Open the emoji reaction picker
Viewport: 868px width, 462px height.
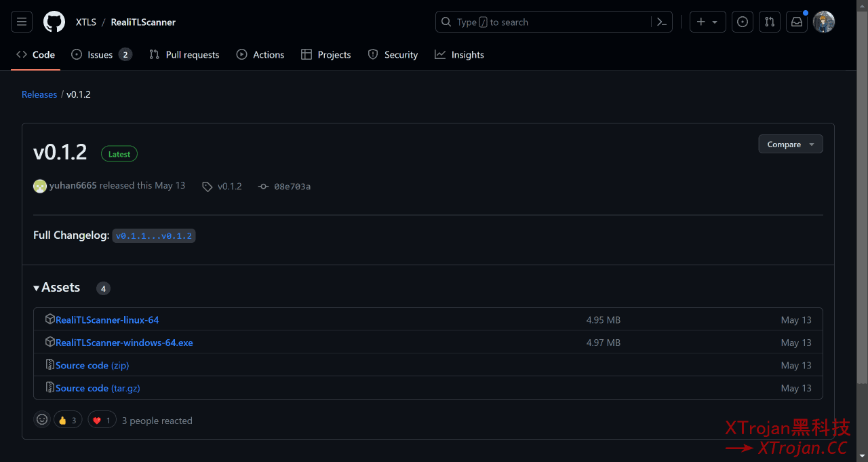[42, 420]
